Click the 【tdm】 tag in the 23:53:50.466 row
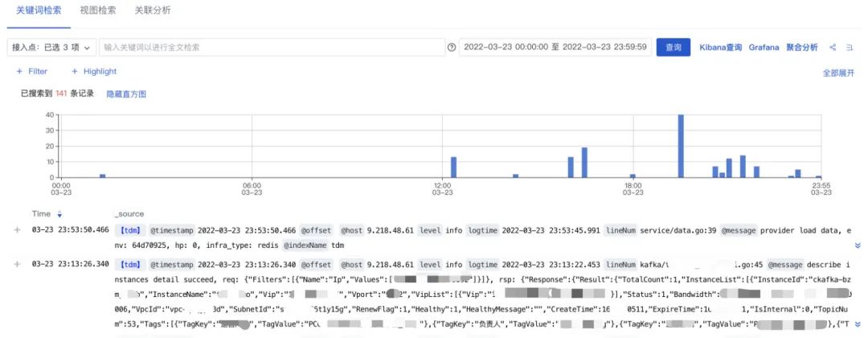Image resolution: width=868 pixels, height=338 pixels. point(130,230)
